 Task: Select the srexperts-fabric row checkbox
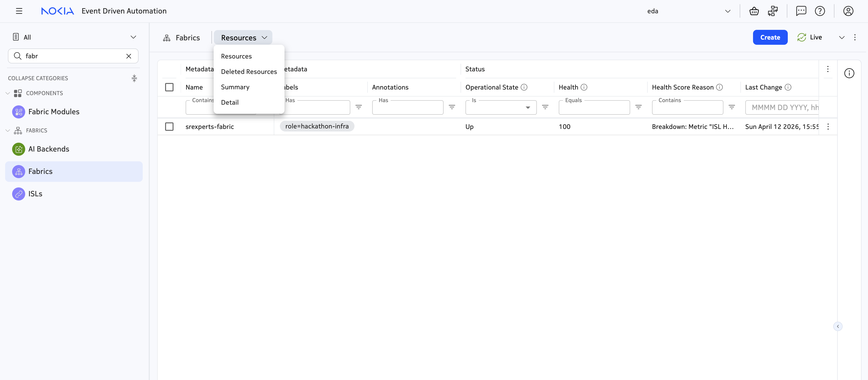(x=169, y=127)
